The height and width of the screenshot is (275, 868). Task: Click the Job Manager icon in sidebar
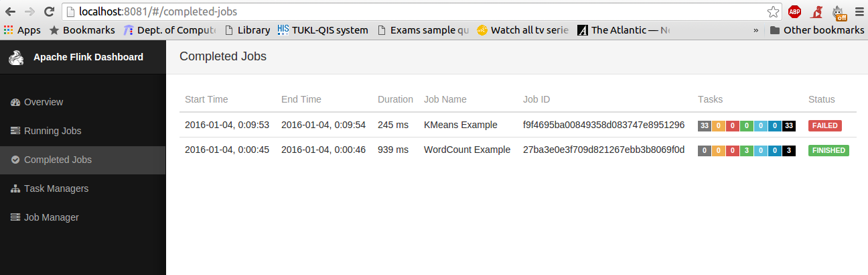pyautogui.click(x=16, y=218)
